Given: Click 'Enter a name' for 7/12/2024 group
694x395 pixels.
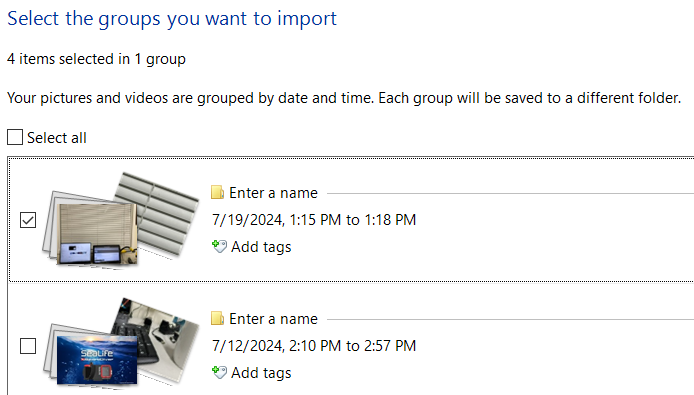Looking at the screenshot, I should (x=274, y=319).
